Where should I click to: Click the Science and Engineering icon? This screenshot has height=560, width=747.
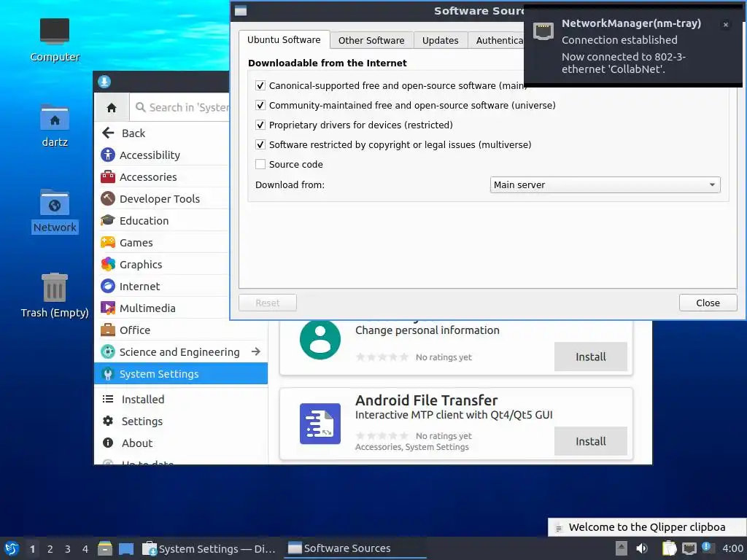tap(108, 352)
